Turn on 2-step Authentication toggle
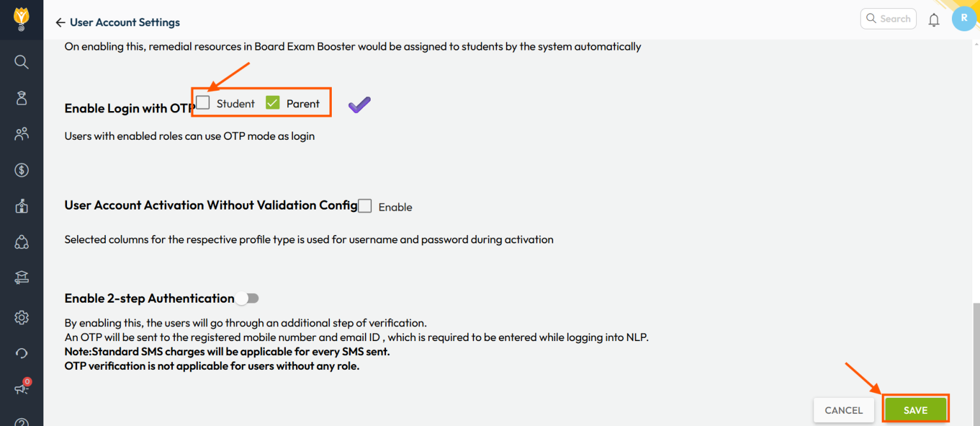The image size is (980, 426). [x=247, y=298]
